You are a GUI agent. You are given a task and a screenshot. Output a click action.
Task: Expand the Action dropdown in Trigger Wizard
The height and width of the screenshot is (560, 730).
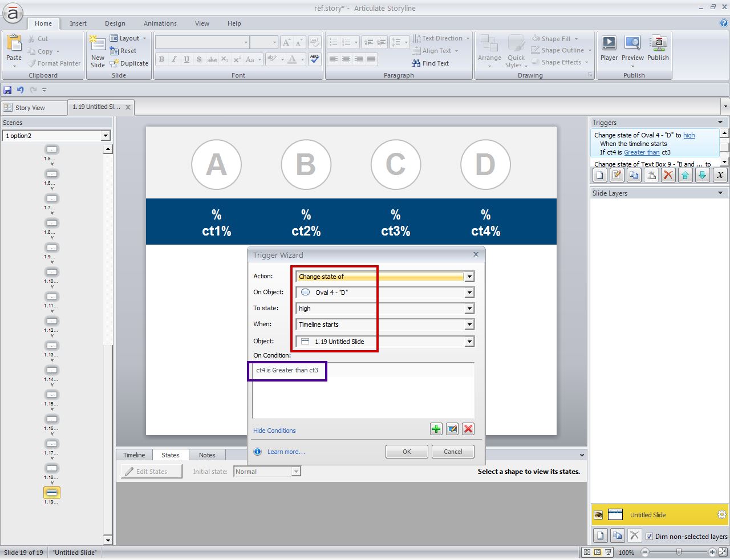469,277
